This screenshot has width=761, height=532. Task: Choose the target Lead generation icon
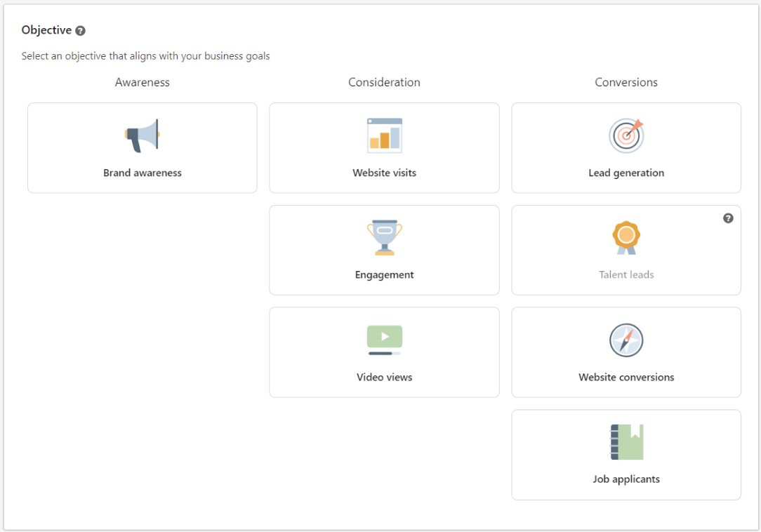point(626,135)
